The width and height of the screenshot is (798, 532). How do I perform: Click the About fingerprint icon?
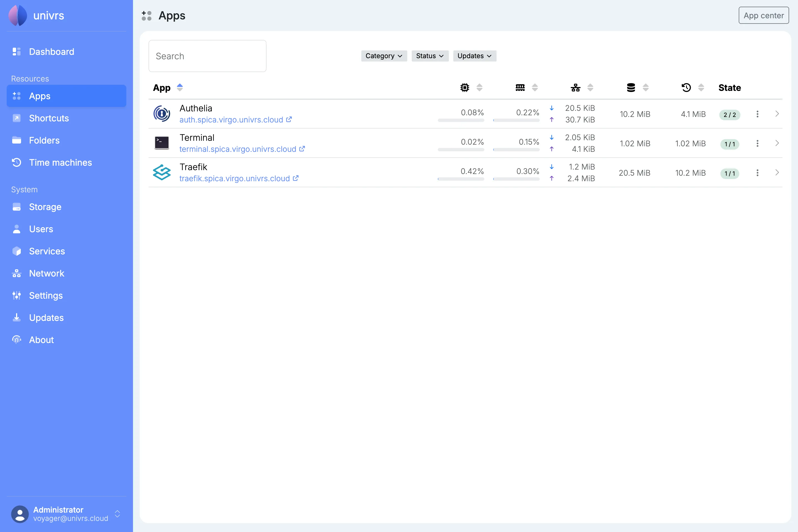pyautogui.click(x=17, y=340)
